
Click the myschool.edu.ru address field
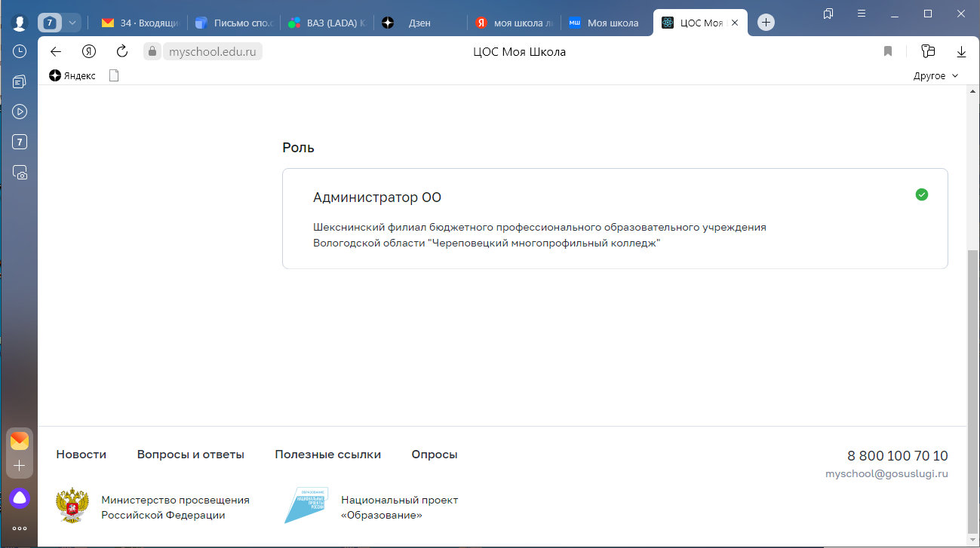(212, 51)
